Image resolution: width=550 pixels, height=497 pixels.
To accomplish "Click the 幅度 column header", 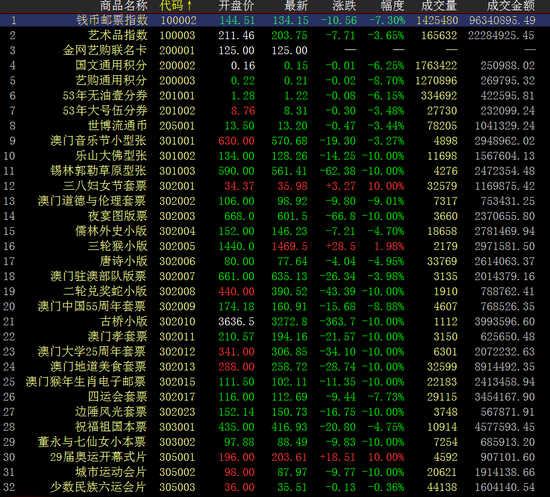I will 393,6.
